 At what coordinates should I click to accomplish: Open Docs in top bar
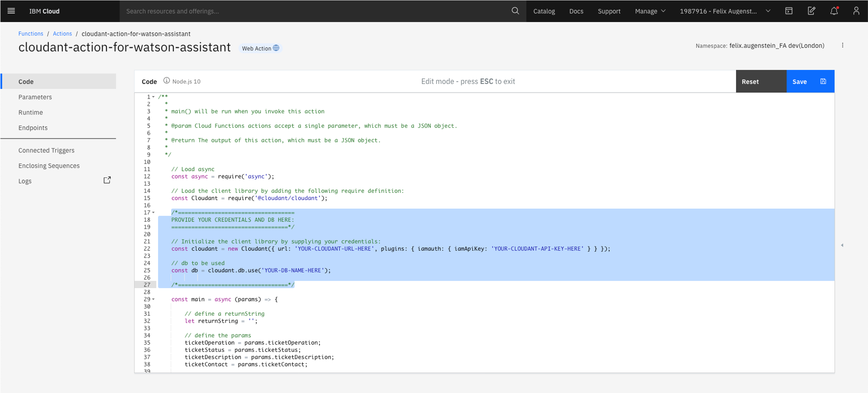pyautogui.click(x=576, y=11)
